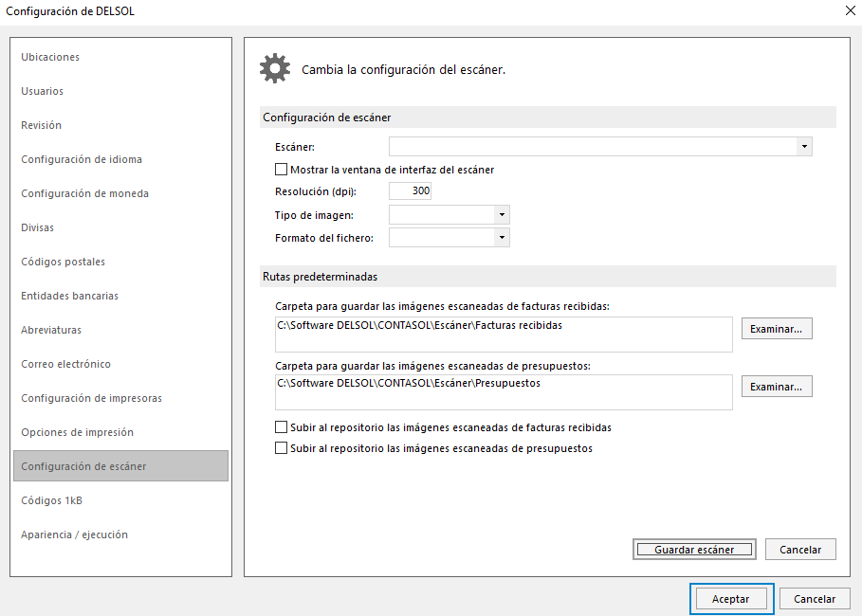The width and height of the screenshot is (862, 616).
Task: Open the Escáner dropdown list
Action: pos(804,147)
